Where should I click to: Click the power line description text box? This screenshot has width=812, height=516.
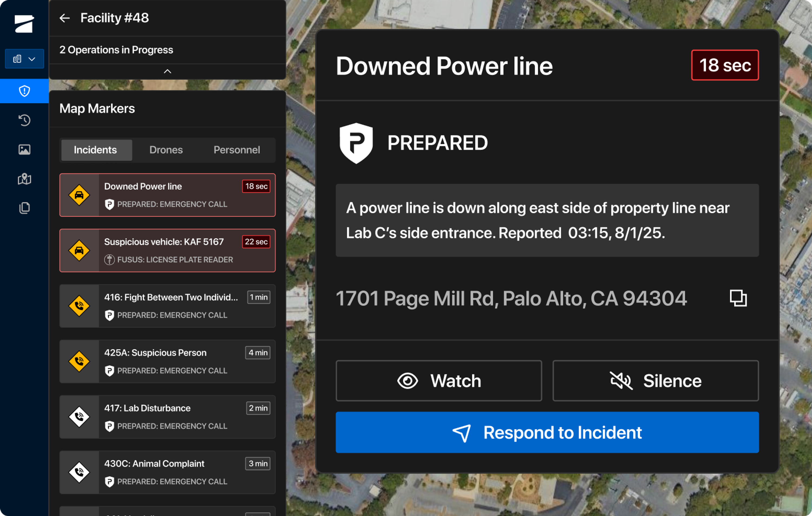547,221
